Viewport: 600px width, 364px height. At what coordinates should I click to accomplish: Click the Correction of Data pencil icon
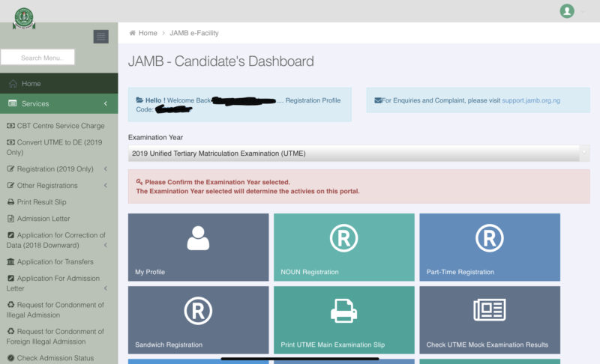click(10, 235)
